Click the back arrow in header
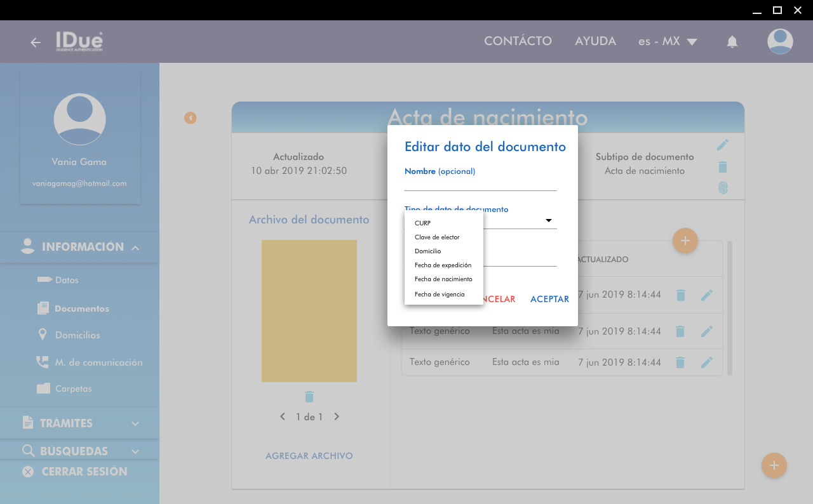Viewport: 813px width, 504px height. tap(36, 43)
